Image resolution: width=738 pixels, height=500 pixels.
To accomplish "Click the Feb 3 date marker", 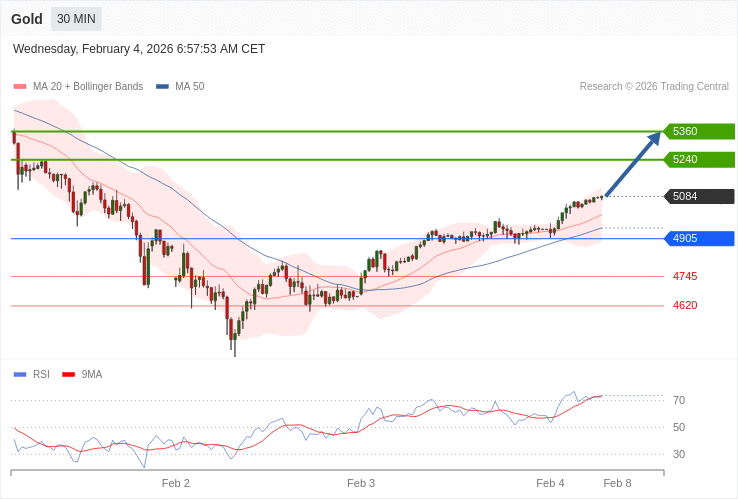I will point(361,483).
